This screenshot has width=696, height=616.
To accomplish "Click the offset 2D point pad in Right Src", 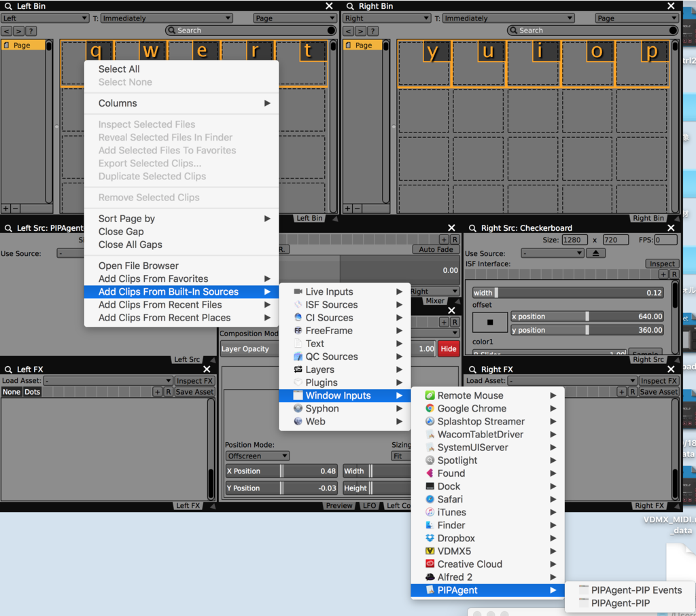I will 489,323.
